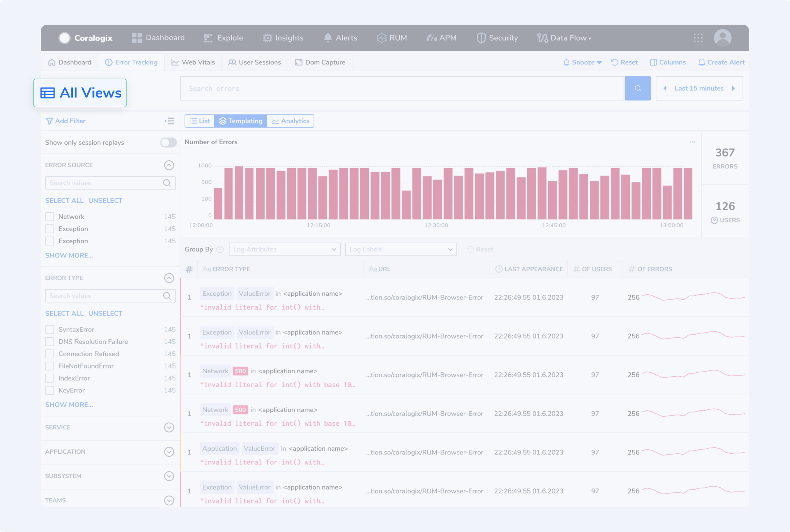
Task: Open Dashboard in top navigation
Action: 158,38
